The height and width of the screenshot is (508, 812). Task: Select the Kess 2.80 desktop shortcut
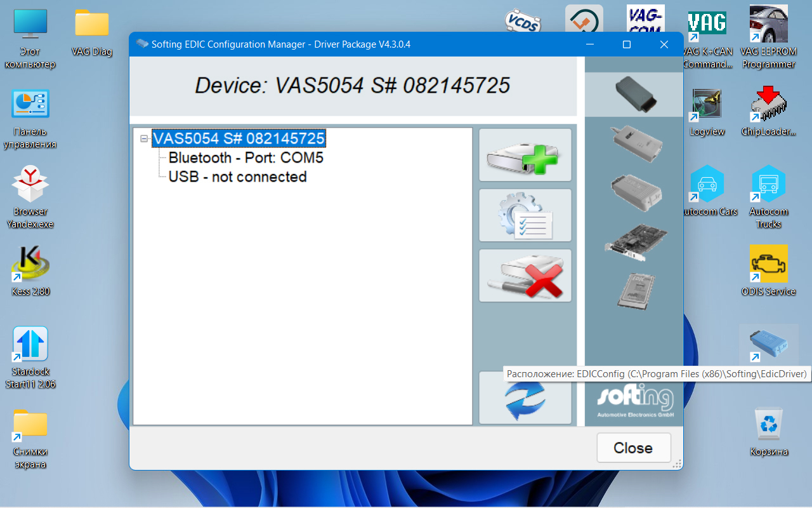click(x=30, y=272)
